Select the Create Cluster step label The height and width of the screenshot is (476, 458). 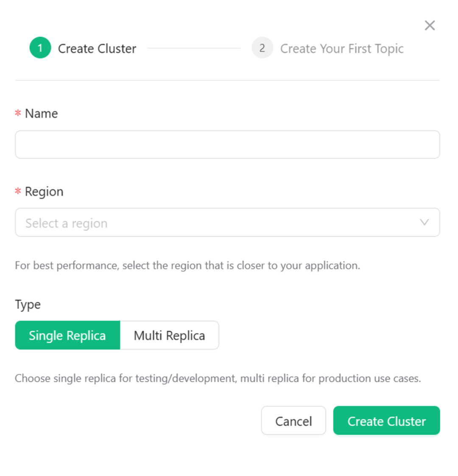tap(97, 49)
